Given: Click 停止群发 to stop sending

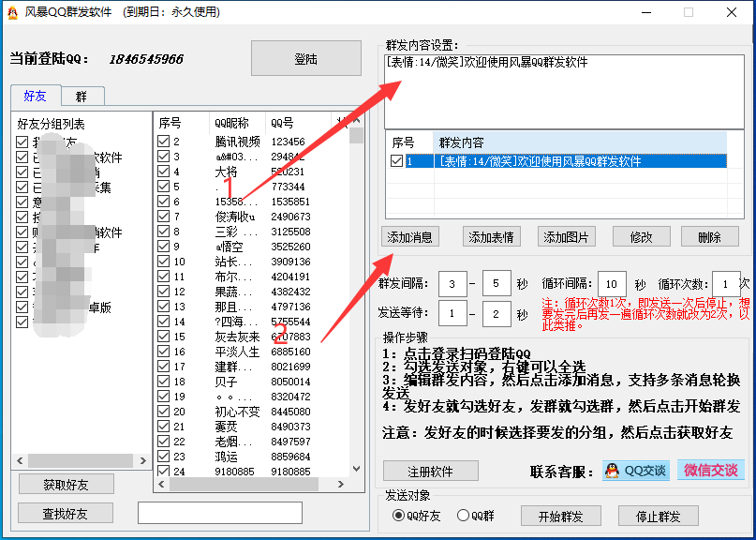Looking at the screenshot, I should tap(659, 517).
